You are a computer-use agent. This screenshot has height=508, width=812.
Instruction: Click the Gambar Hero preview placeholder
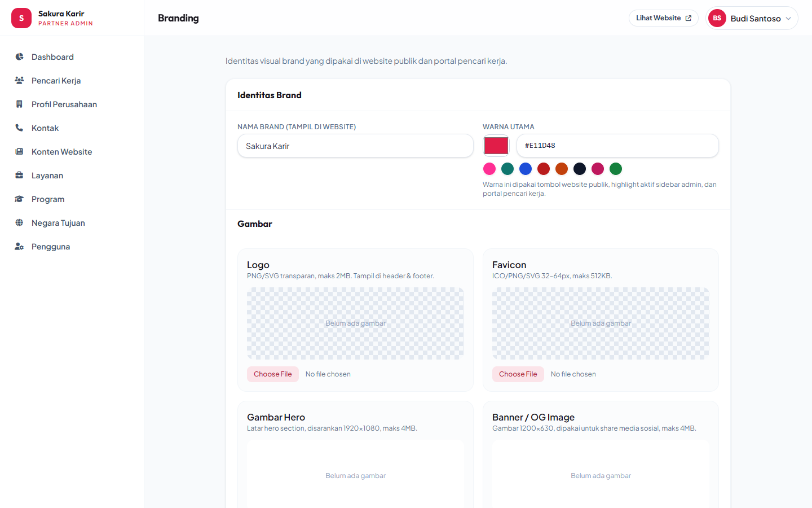(355, 474)
